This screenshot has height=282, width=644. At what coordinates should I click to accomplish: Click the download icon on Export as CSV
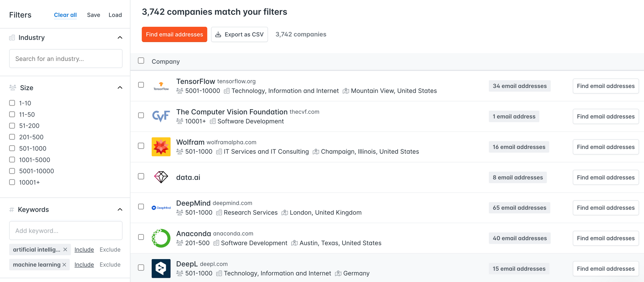[x=218, y=34]
